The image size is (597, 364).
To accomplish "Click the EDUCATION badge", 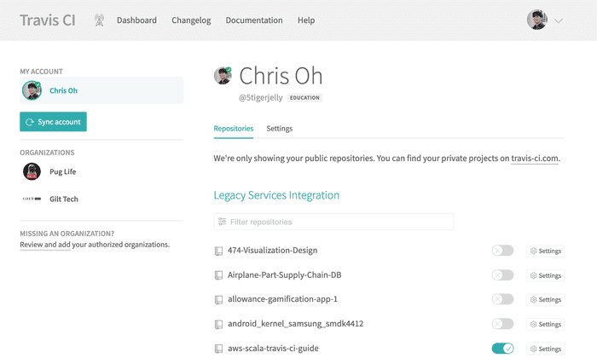I will tap(304, 98).
